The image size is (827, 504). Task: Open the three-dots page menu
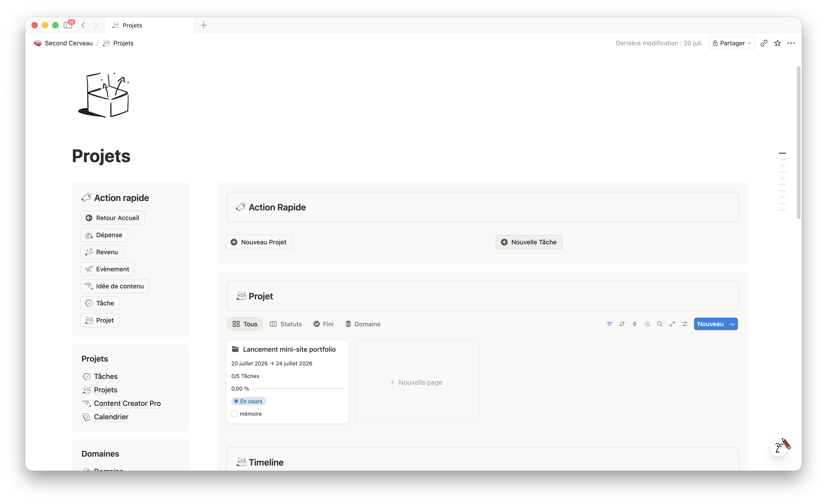pos(791,43)
